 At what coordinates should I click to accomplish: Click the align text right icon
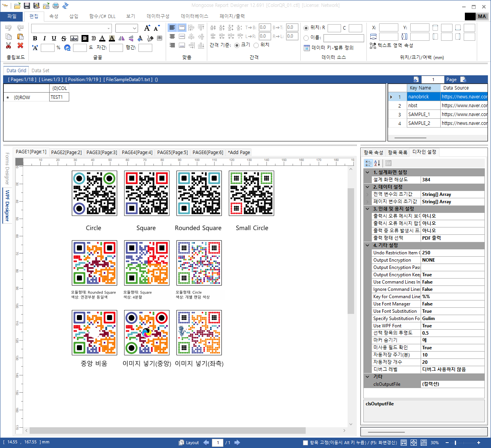(x=172, y=45)
